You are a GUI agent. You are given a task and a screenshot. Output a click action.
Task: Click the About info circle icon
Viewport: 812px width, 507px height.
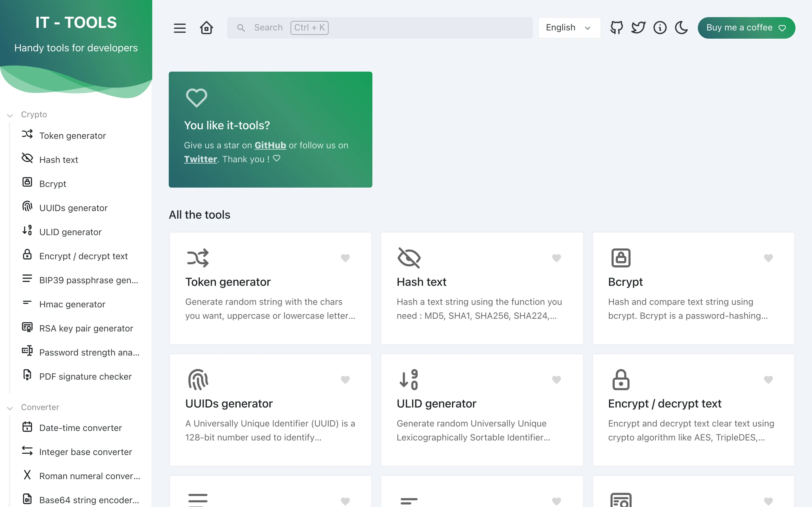coord(660,28)
